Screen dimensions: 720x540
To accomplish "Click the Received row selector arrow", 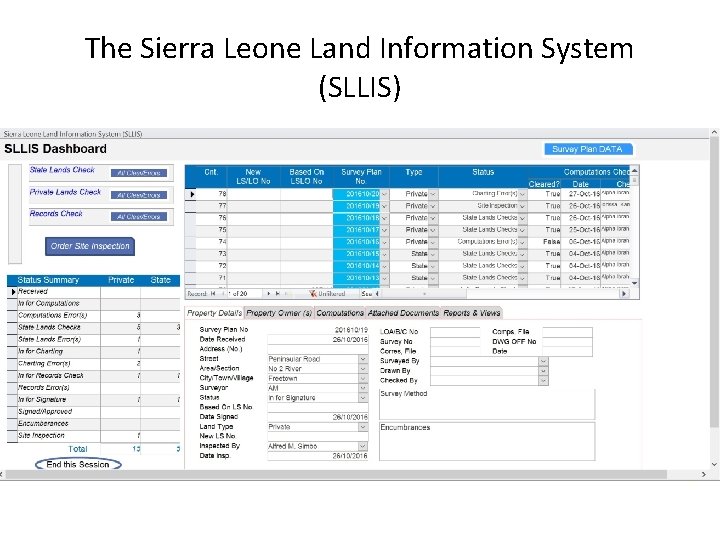I will tap(13, 292).
